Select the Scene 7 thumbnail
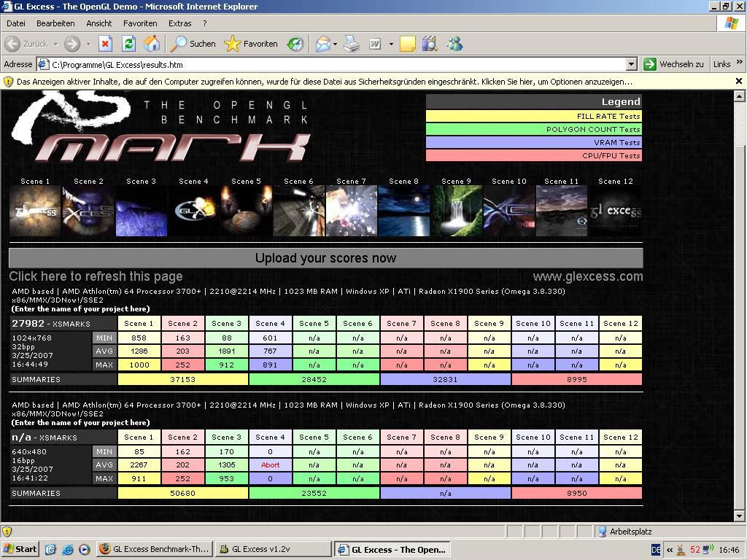Image resolution: width=747 pixels, height=560 pixels. (x=351, y=211)
